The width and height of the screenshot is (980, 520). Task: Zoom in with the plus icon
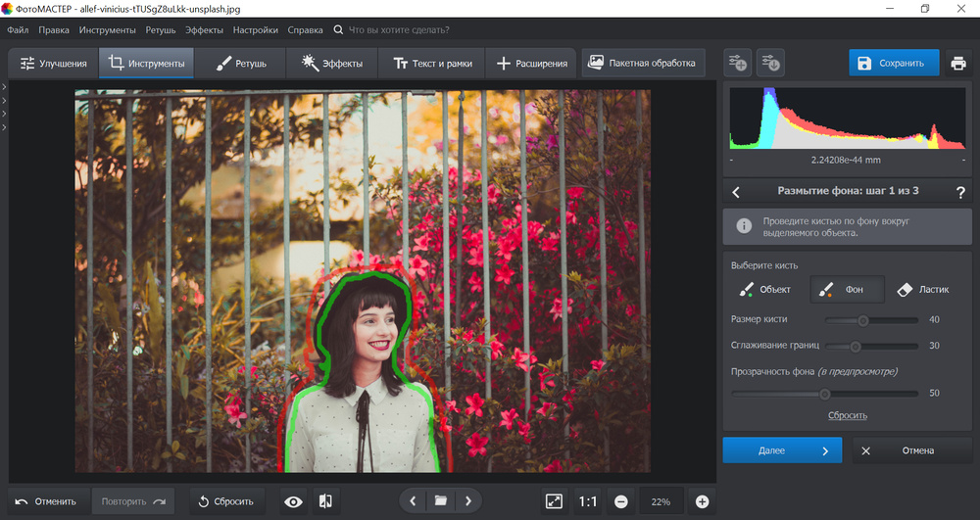pyautogui.click(x=702, y=501)
